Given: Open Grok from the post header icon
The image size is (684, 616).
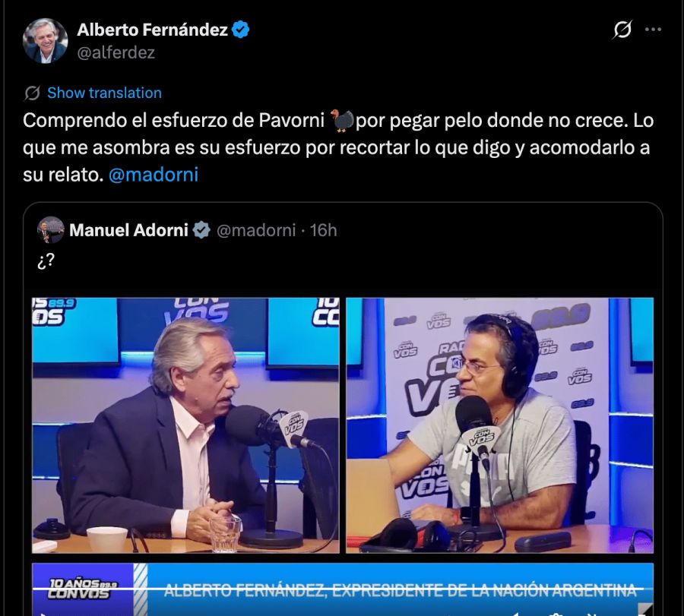Looking at the screenshot, I should coord(622,30).
